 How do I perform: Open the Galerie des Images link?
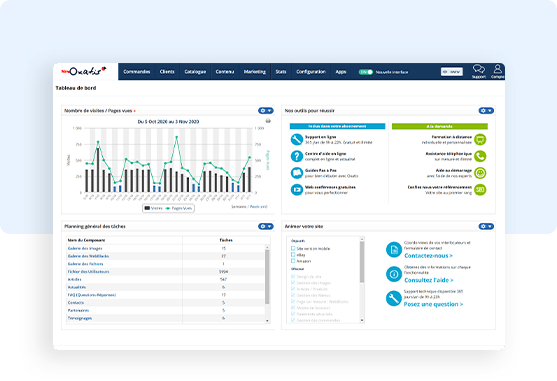coord(85,248)
